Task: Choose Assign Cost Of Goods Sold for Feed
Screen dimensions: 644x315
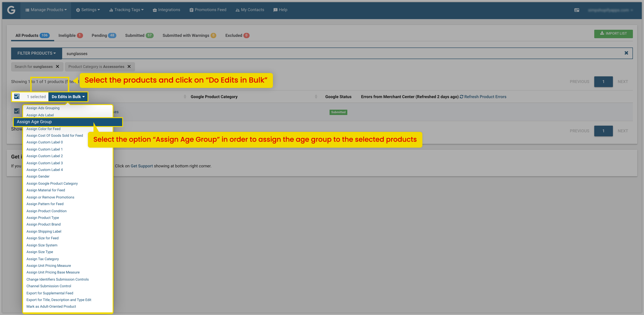Action: tap(55, 135)
